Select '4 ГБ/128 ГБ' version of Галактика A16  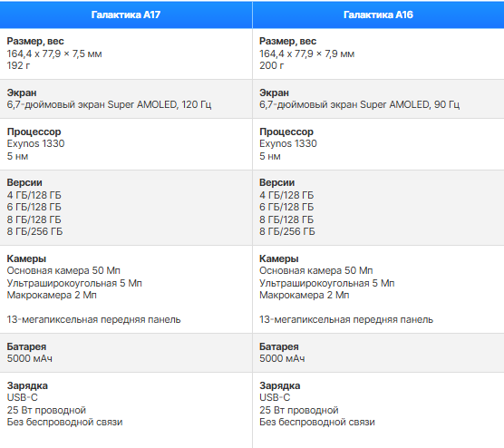click(286, 196)
